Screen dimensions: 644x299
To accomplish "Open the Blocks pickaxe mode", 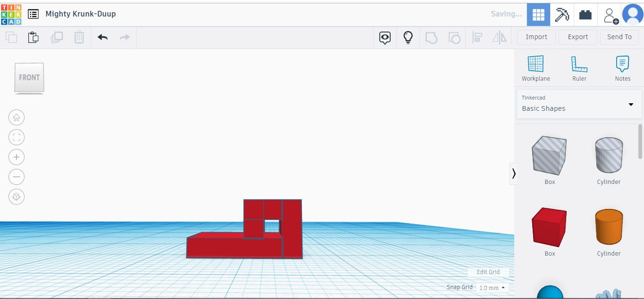I will (x=562, y=14).
